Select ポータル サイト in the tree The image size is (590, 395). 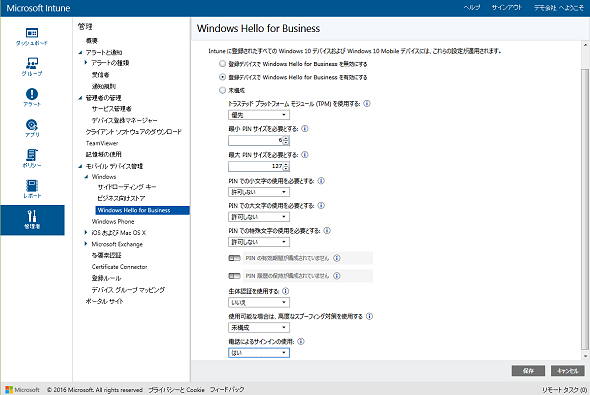pos(104,301)
